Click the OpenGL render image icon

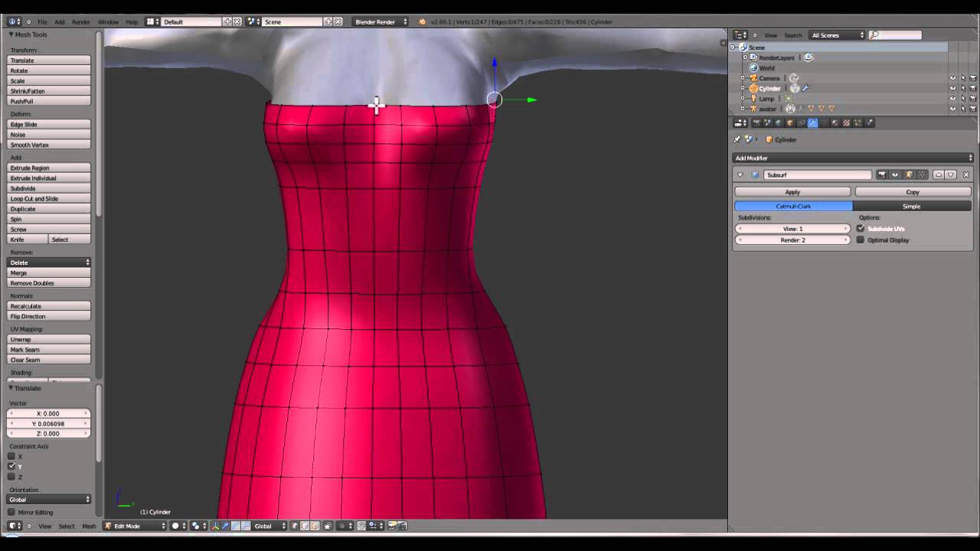(x=392, y=526)
